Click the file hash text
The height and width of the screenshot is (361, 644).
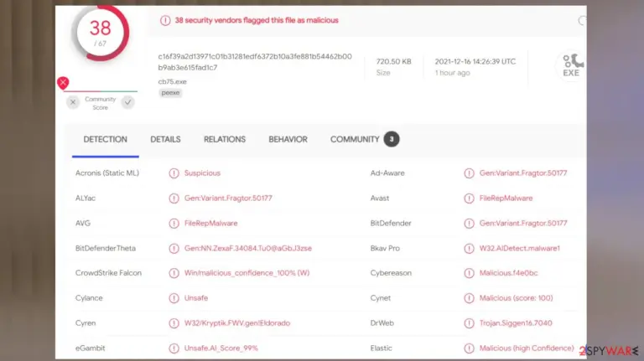pos(255,62)
